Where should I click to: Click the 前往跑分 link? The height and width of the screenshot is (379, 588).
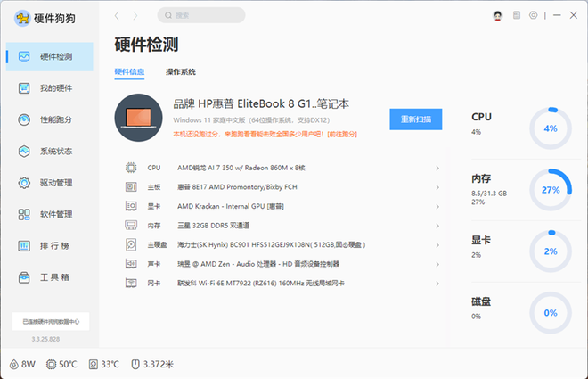pyautogui.click(x=342, y=134)
